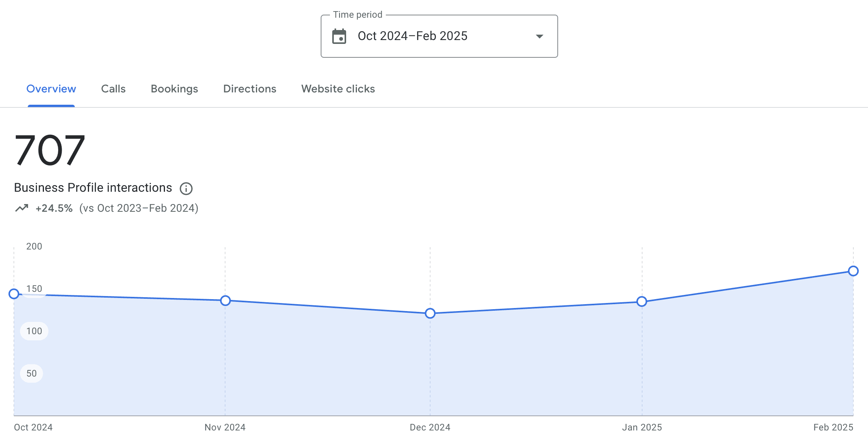Click the info icon beside Business Profile interactions
The image size is (868, 442).
click(x=186, y=188)
